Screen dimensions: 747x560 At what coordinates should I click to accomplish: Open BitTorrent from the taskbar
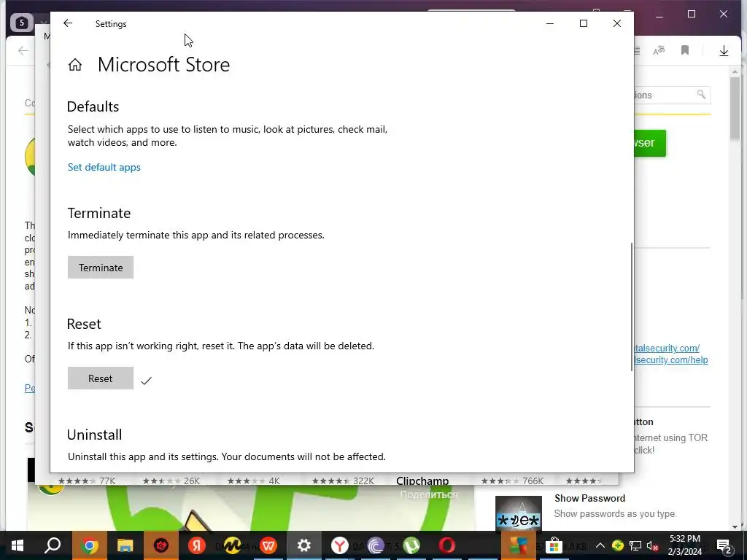376,545
